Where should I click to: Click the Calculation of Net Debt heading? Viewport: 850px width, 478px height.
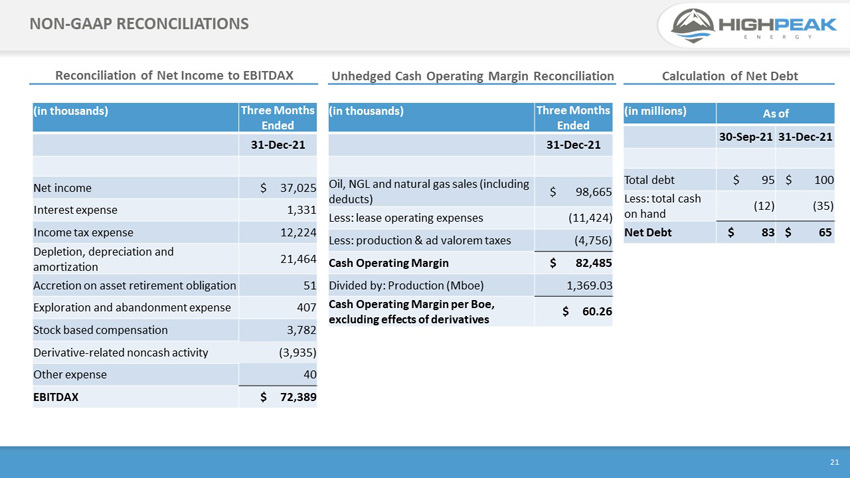click(730, 76)
